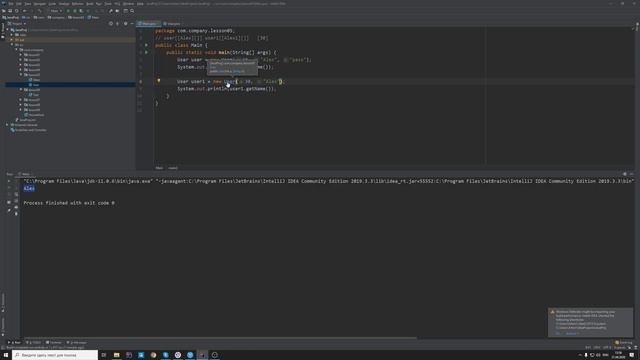This screenshot has width=640, height=360.
Task: Collapse the com.company package
Action: [x=16, y=50]
